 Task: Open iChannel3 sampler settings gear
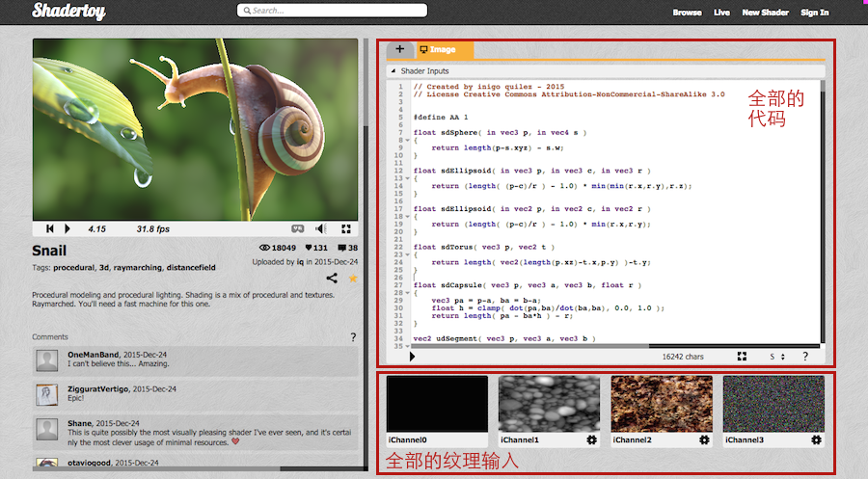[816, 439]
